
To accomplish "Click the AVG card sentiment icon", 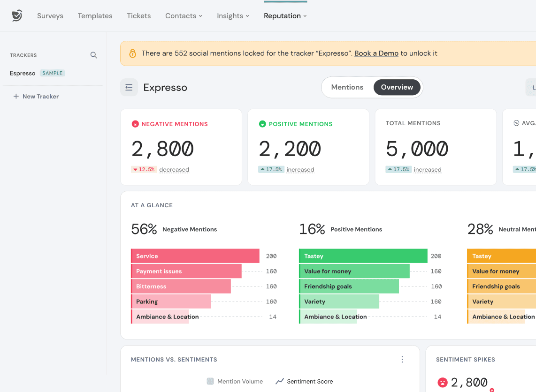I will click(516, 123).
